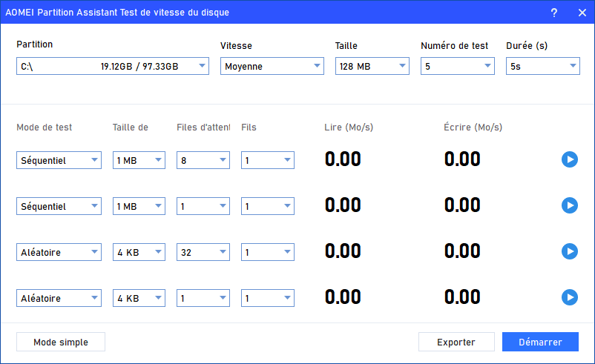
Task: Run the first Séquentiel test play button
Action: point(569,159)
